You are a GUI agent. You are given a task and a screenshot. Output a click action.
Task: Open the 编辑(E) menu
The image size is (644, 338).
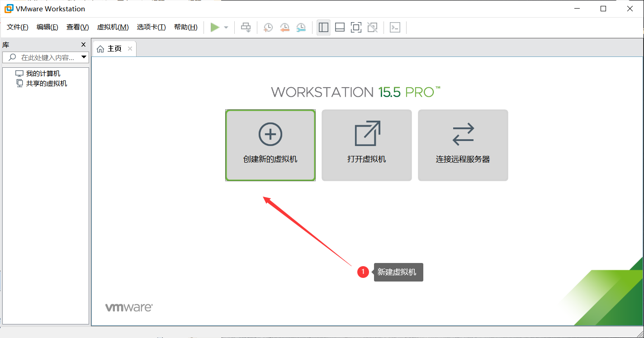click(47, 27)
